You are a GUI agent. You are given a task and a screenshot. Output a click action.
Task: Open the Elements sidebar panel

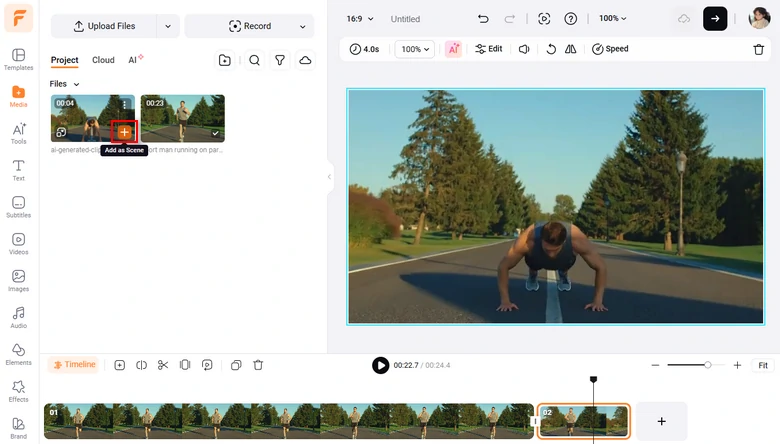pyautogui.click(x=18, y=354)
